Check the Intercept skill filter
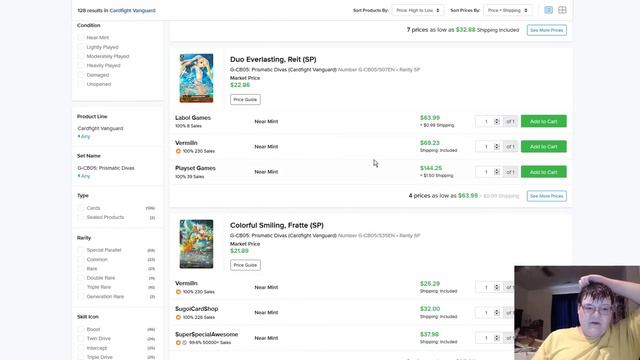This screenshot has width=640, height=360. click(81, 348)
